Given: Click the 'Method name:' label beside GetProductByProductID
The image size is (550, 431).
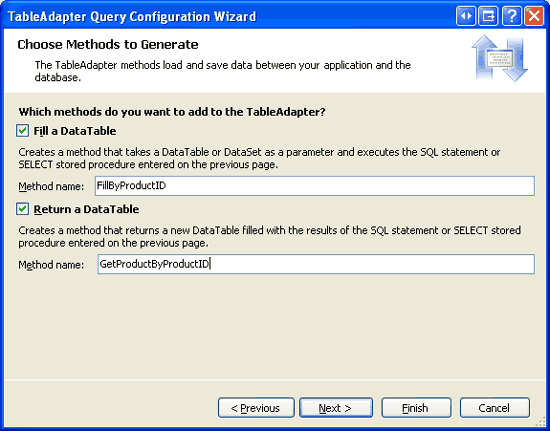Looking at the screenshot, I should pos(51,264).
